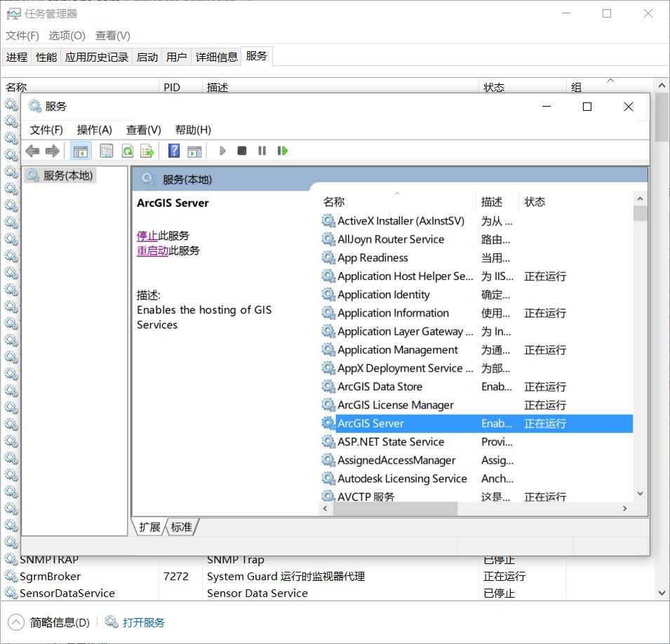Click the Refresh toolbar icon
The image size is (670, 644).
pyautogui.click(x=127, y=151)
